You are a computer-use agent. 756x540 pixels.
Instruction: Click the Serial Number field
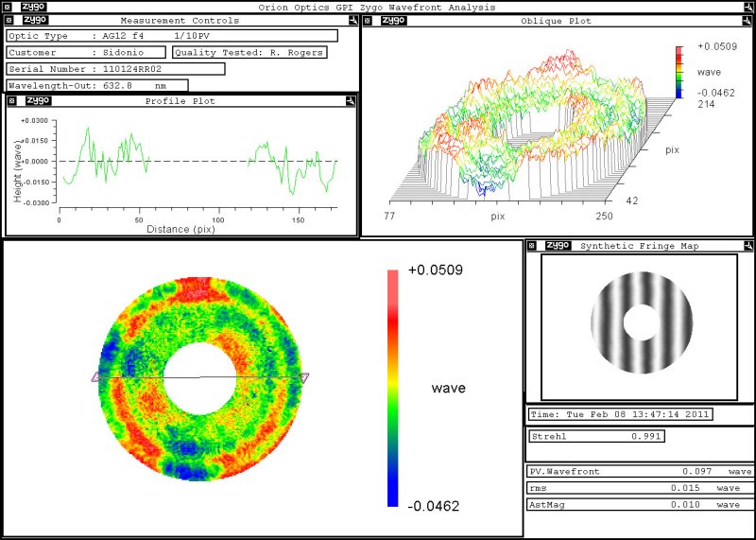115,69
